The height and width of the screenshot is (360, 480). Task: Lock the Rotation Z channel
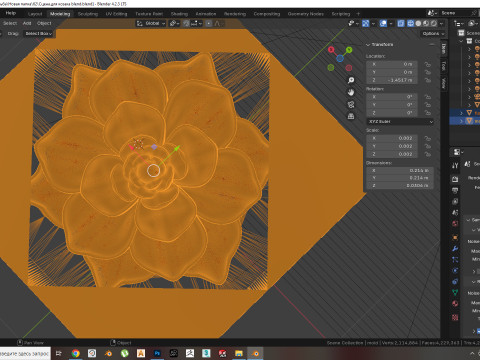(427, 113)
